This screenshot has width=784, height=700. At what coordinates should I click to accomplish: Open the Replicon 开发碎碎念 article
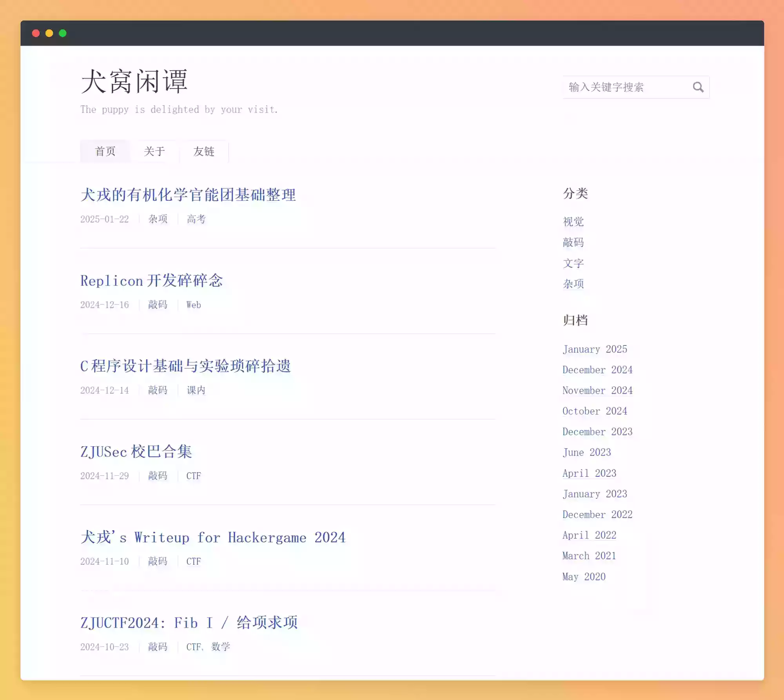[x=151, y=281]
